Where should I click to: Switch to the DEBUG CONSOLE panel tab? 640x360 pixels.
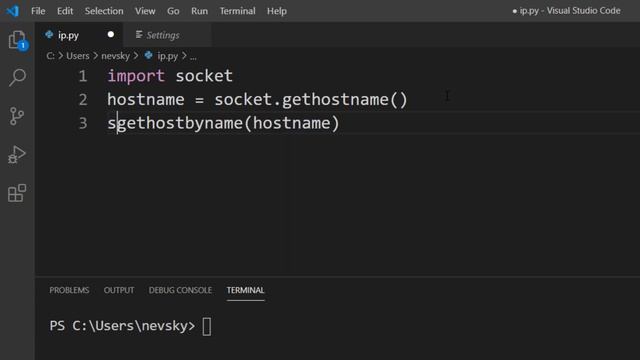(x=180, y=290)
